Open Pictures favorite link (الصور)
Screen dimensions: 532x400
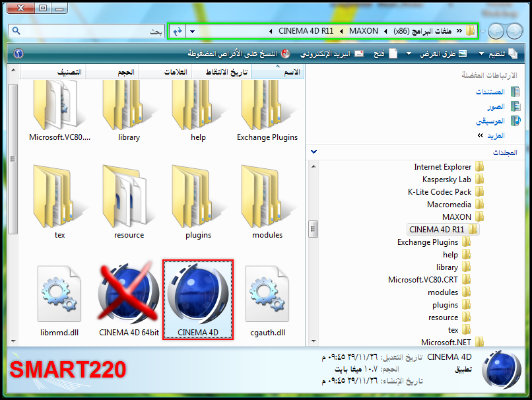(496, 106)
